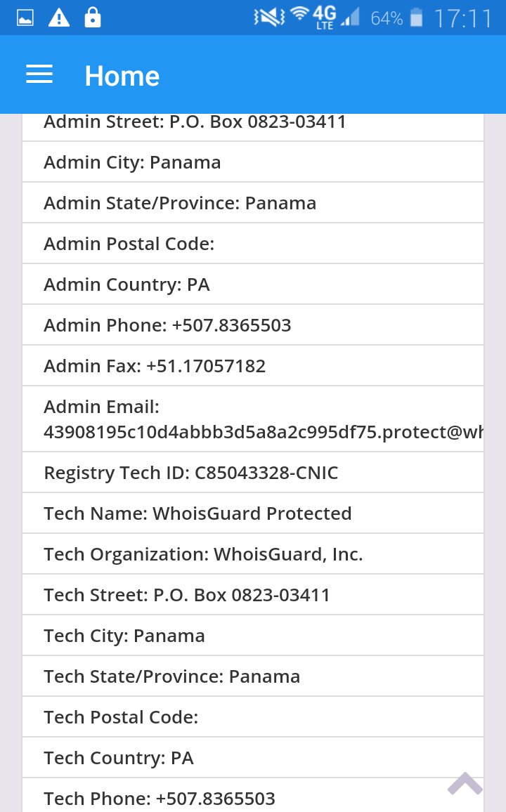Tap the scroll-to-top chevron arrow

pyautogui.click(x=465, y=783)
